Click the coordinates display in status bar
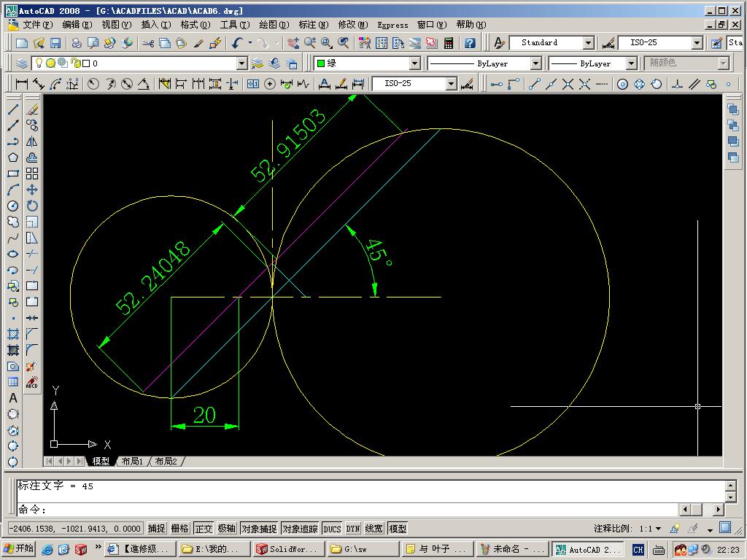Image resolution: width=747 pixels, height=560 pixels. (76, 529)
